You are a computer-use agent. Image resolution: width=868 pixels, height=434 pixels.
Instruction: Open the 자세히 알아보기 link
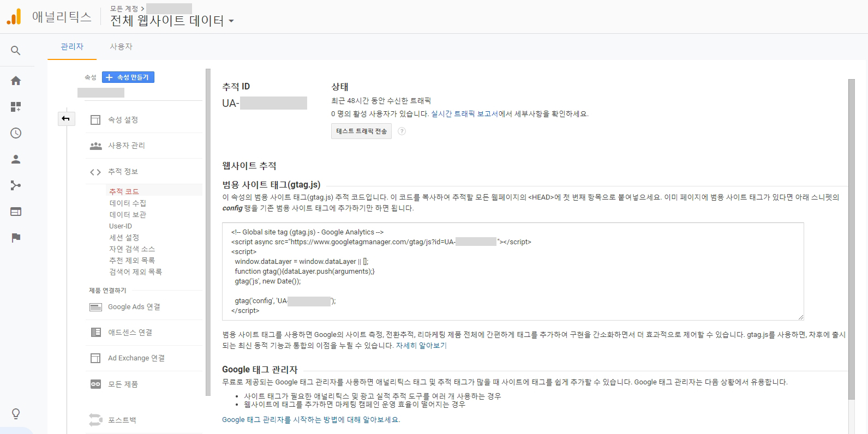click(x=421, y=345)
